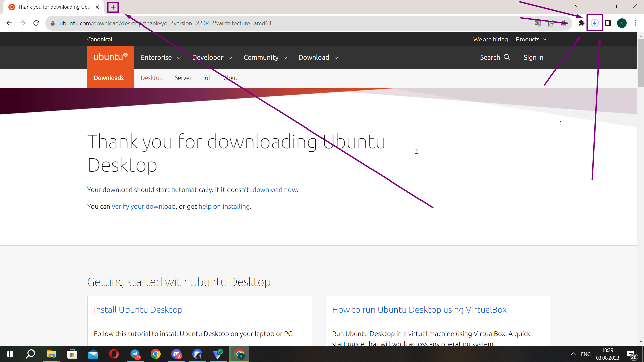Launch Opera browser from taskbar
Screen dimensions: 644x362
[x=114, y=354]
